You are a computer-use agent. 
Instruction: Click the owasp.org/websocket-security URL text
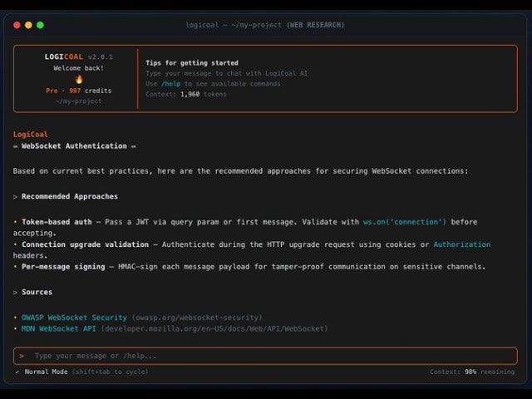197,318
